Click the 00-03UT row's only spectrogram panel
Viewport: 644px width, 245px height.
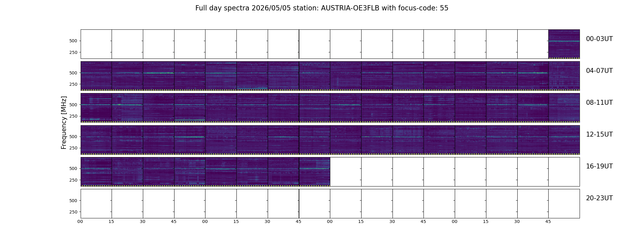[564, 44]
